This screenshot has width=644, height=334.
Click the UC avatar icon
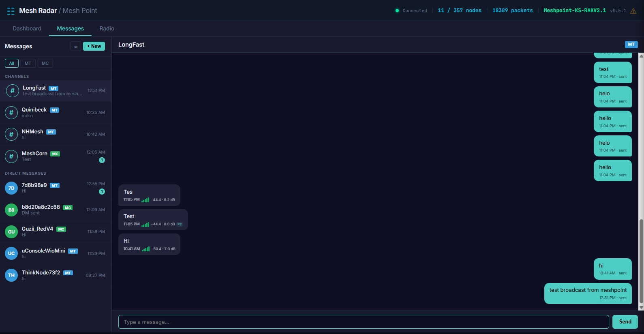point(11,253)
